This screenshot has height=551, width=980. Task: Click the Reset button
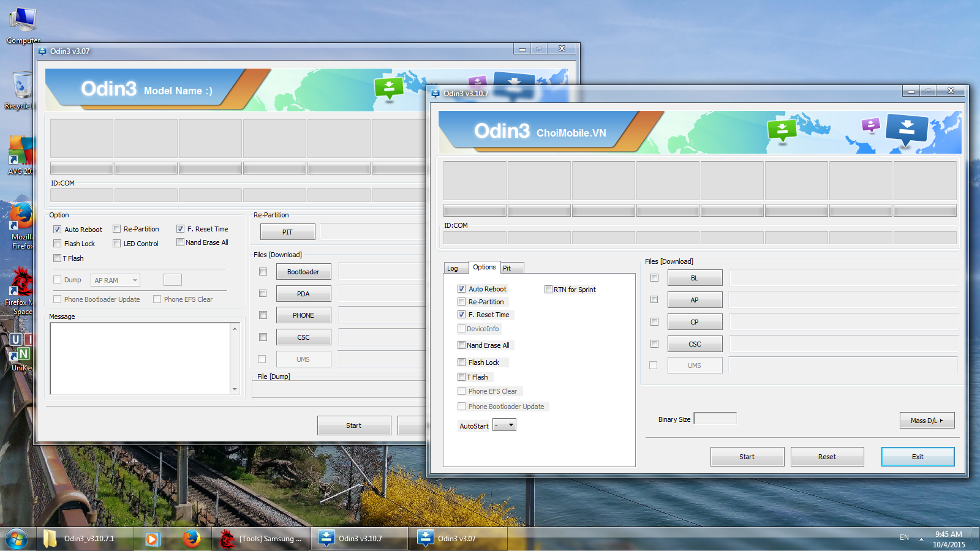click(827, 457)
